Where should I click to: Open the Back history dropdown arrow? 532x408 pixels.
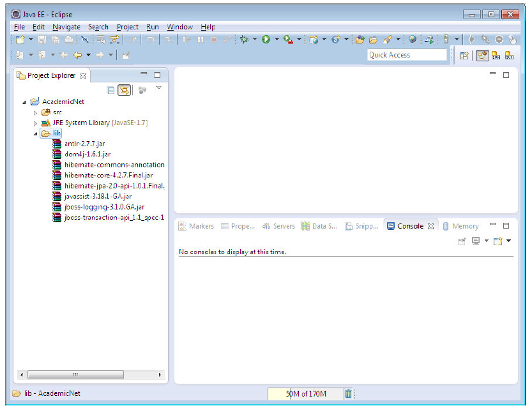(x=88, y=55)
